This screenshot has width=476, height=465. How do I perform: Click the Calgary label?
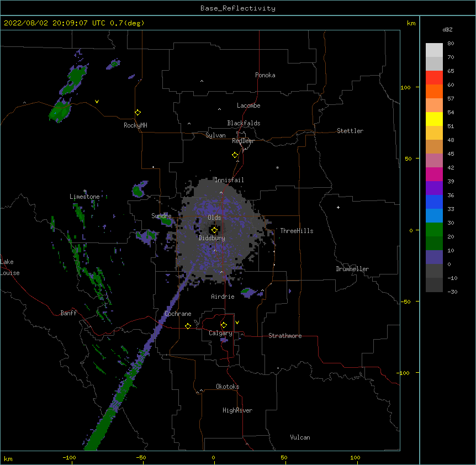[x=220, y=333]
